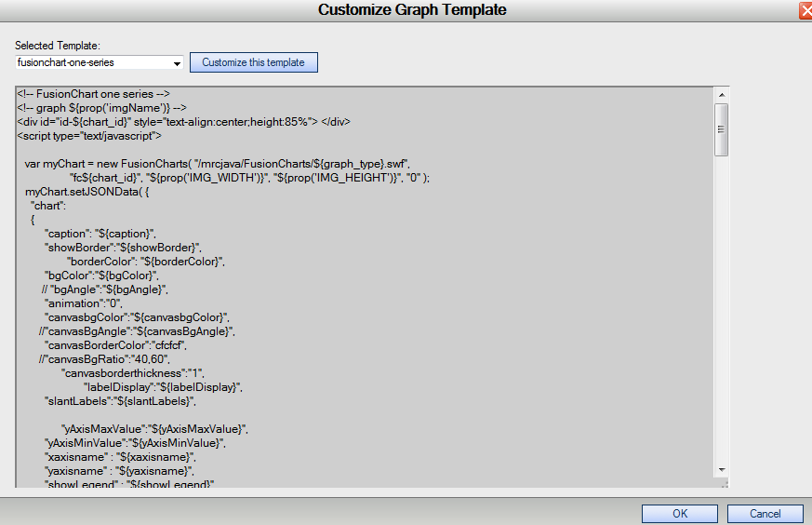Click the "var myChart = new FusionCharts" line
Viewport: 812px width, 525px height.
pos(217,164)
